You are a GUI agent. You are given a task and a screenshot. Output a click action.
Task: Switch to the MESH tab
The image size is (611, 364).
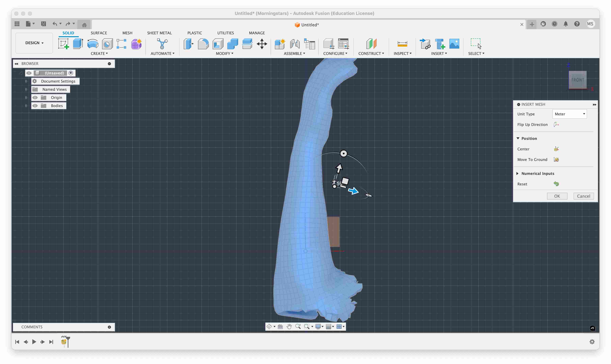point(127,33)
